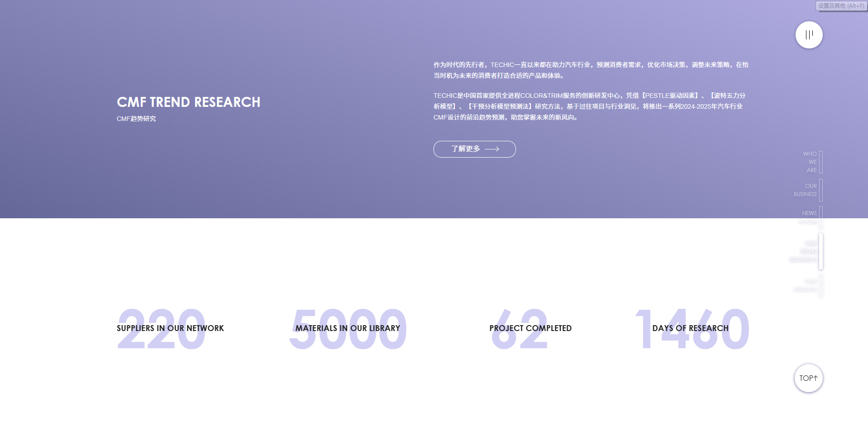Click the 设置及其他 tooltip at top right
Image resolution: width=868 pixels, height=437 pixels.
pos(841,6)
